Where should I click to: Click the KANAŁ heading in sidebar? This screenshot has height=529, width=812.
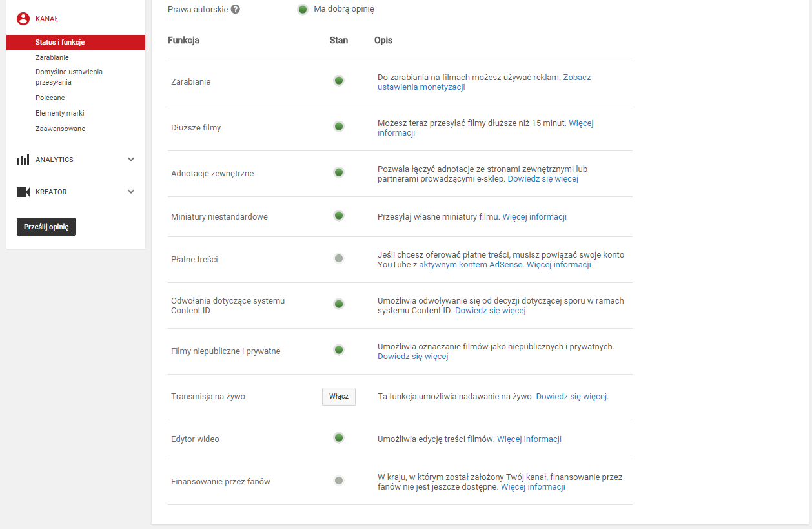(x=47, y=19)
